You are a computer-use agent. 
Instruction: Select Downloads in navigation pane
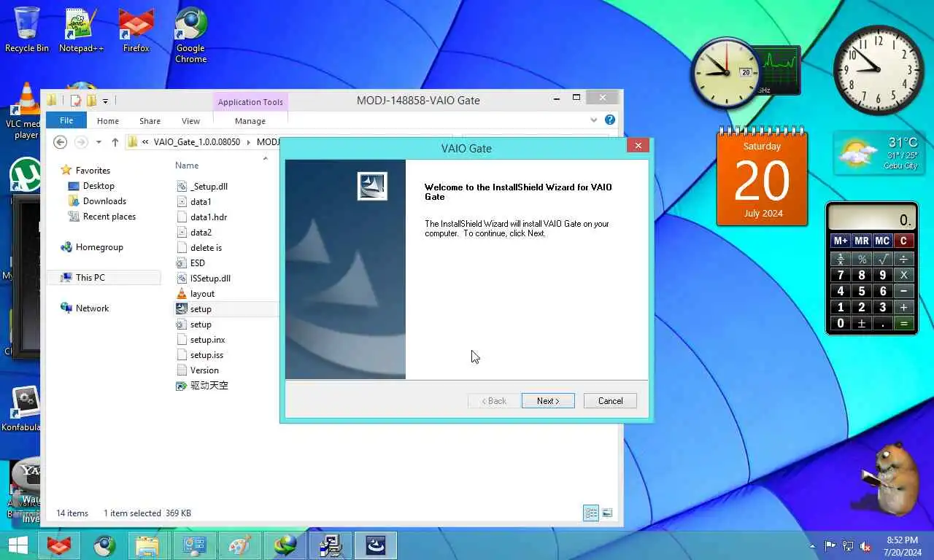[104, 201]
